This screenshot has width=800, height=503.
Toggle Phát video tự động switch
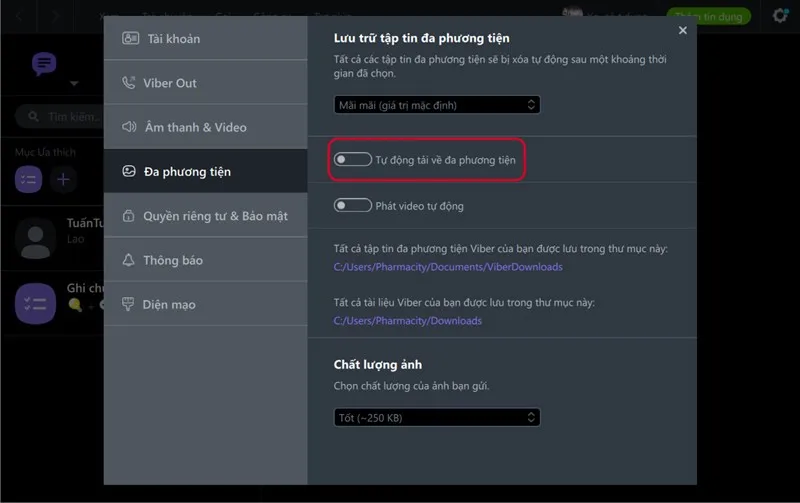click(352, 206)
